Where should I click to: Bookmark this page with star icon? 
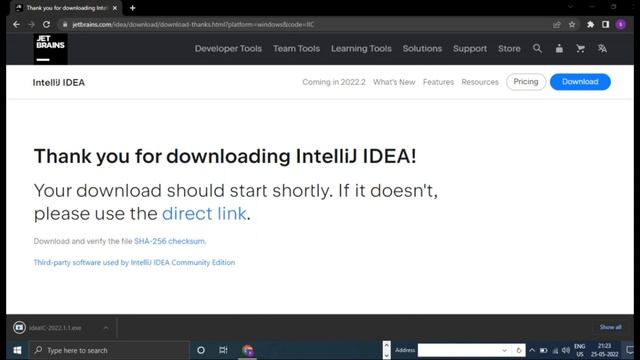point(572,24)
